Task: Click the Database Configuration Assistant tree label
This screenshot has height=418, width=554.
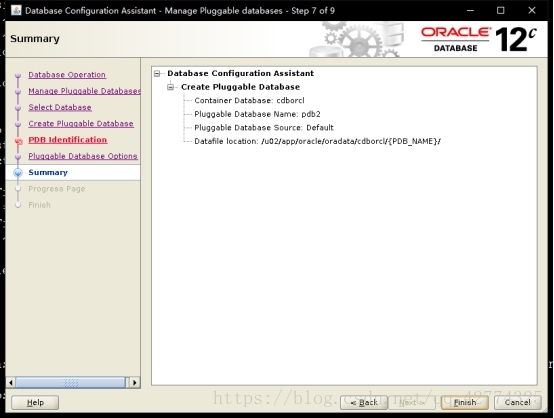Action: click(240, 73)
